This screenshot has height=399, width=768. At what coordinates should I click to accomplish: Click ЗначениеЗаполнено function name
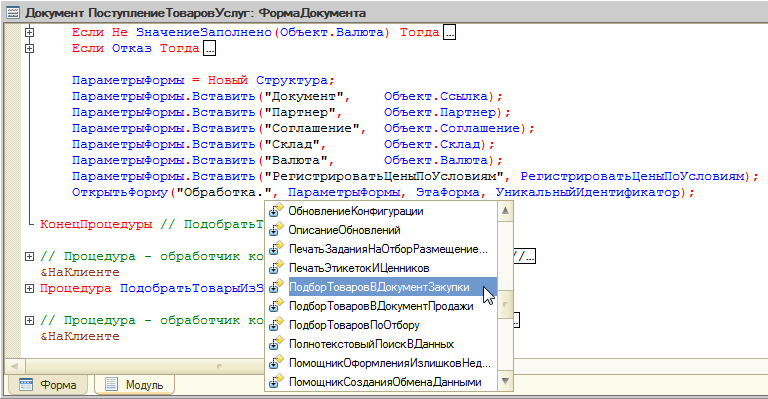(x=204, y=32)
